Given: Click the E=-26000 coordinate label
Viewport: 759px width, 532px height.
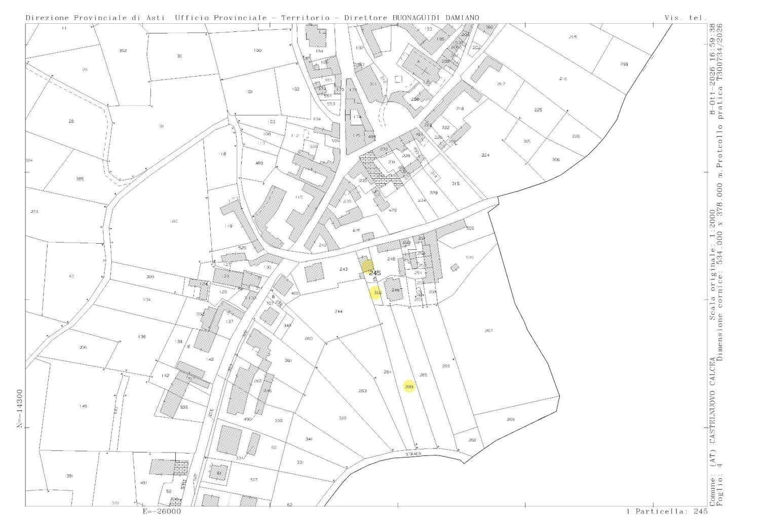Looking at the screenshot, I should pyautogui.click(x=162, y=511).
